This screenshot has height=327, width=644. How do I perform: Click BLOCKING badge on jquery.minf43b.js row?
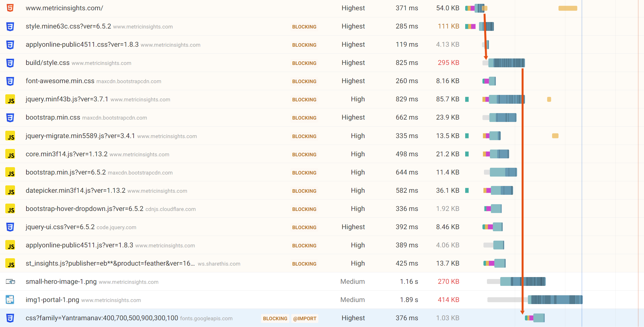tap(304, 100)
